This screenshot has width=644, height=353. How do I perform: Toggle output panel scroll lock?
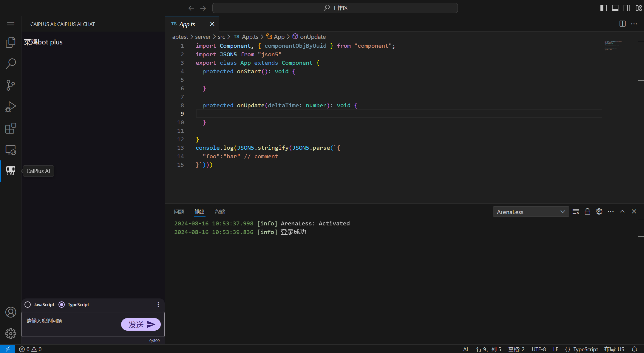(587, 211)
